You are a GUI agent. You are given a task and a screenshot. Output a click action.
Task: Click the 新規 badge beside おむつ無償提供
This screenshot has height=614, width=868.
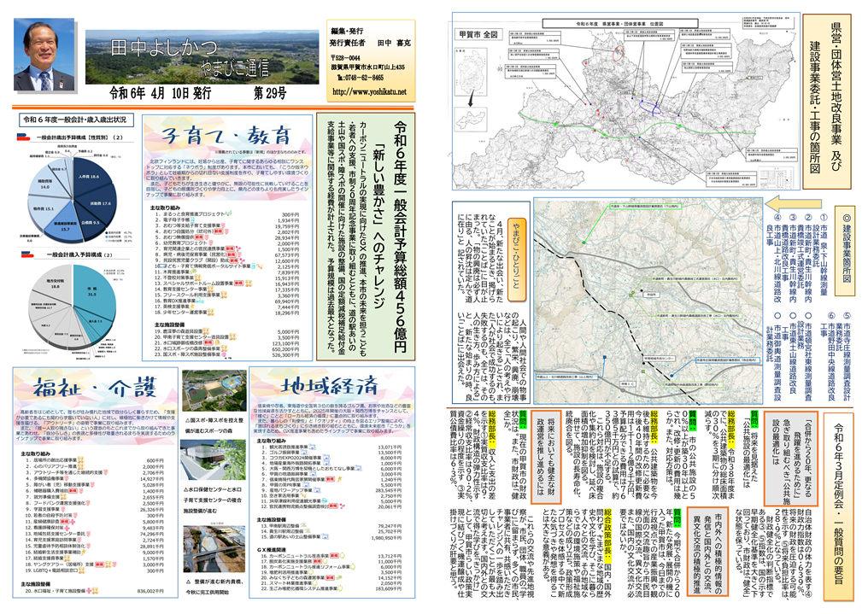(198, 237)
